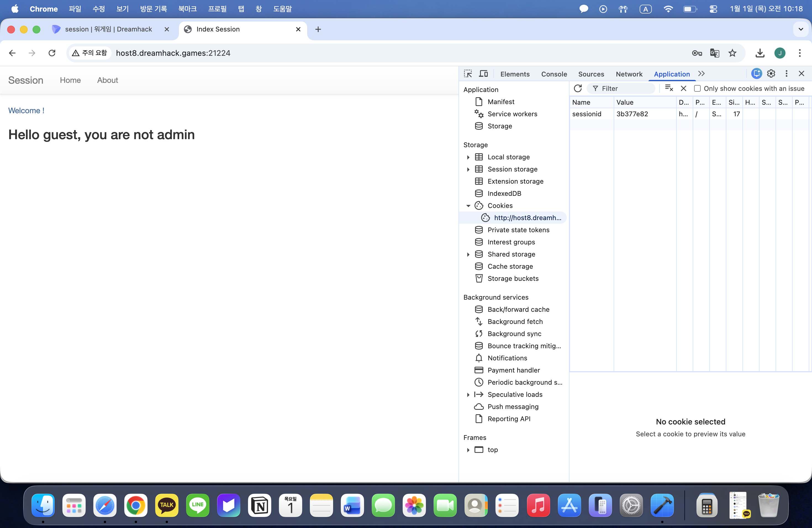The image size is (812, 528).
Task: Open the Chrome downloads icon
Action: (x=760, y=53)
